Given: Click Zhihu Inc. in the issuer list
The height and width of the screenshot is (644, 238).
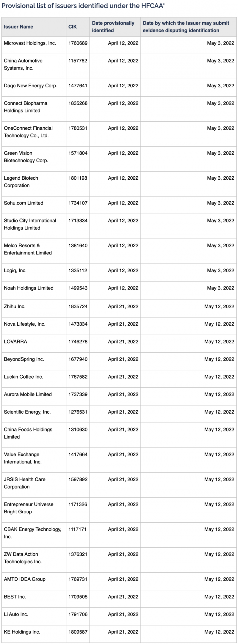Looking at the screenshot, I should (15, 306).
